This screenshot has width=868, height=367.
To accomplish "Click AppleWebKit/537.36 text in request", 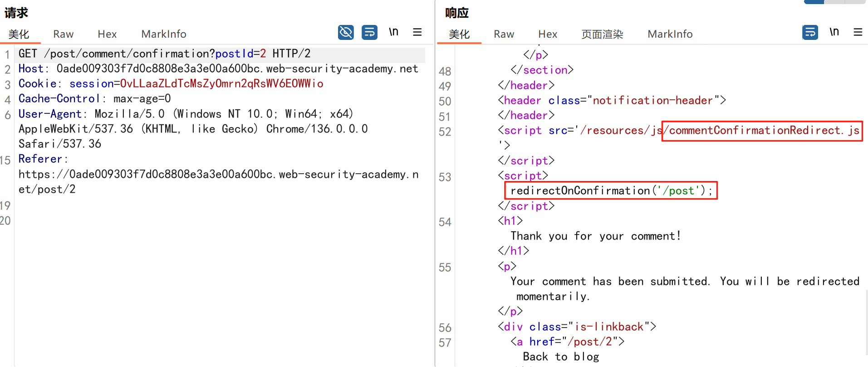I will click(76, 129).
